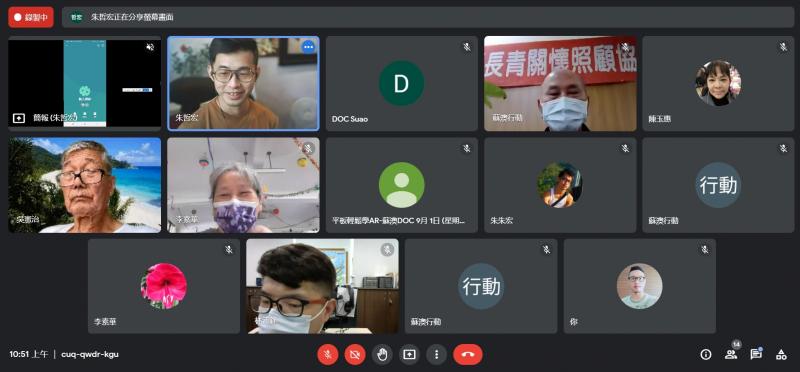Click the 你 name label
This screenshot has width=800, height=372.
click(573, 322)
